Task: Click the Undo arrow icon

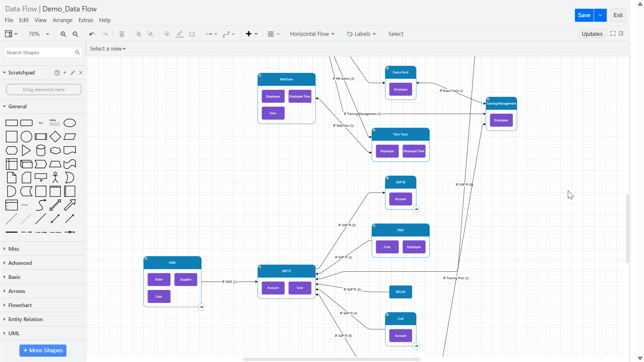Action: pos(92,34)
